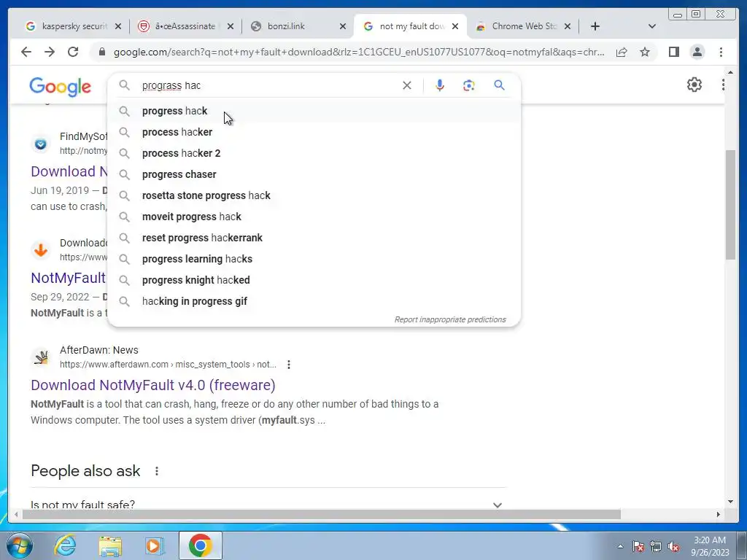The height and width of the screenshot is (560, 747).
Task: Click the Chrome taskbar button
Action: point(200,545)
